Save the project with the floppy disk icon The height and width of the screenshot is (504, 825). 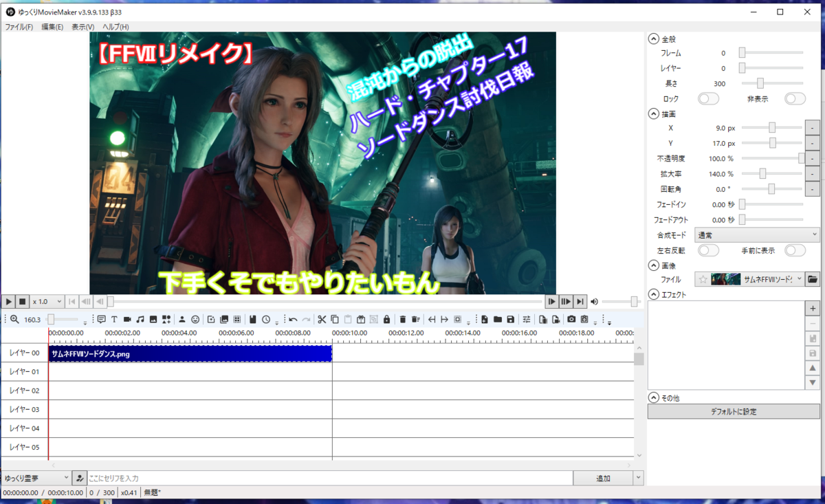point(511,320)
